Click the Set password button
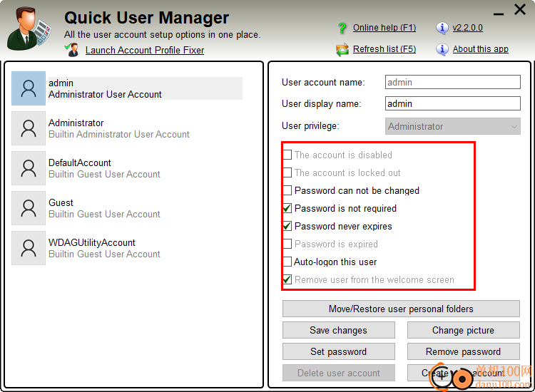Image resolution: width=535 pixels, height=392 pixels. point(338,351)
